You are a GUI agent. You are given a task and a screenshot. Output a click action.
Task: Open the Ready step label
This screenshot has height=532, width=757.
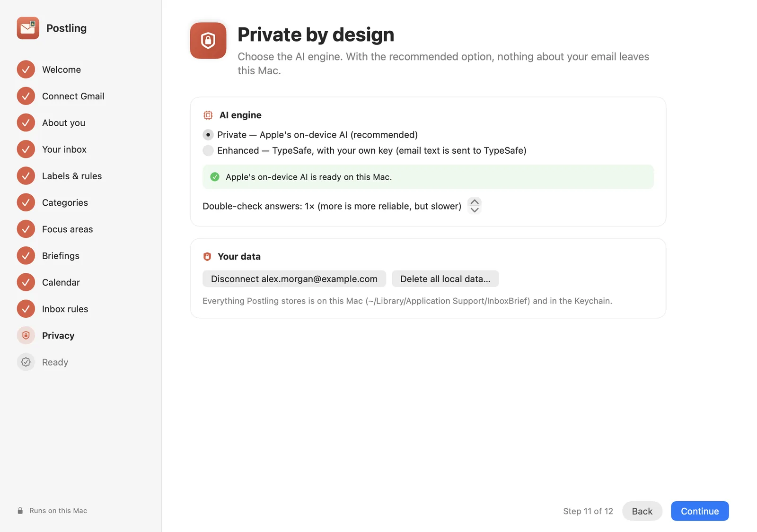[x=55, y=362]
